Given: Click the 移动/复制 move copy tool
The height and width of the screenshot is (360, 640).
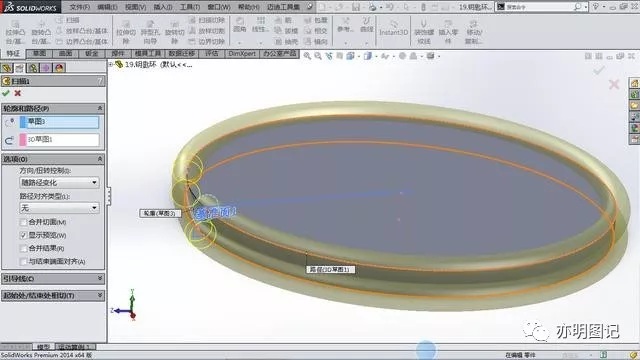Looking at the screenshot, I should (474, 31).
